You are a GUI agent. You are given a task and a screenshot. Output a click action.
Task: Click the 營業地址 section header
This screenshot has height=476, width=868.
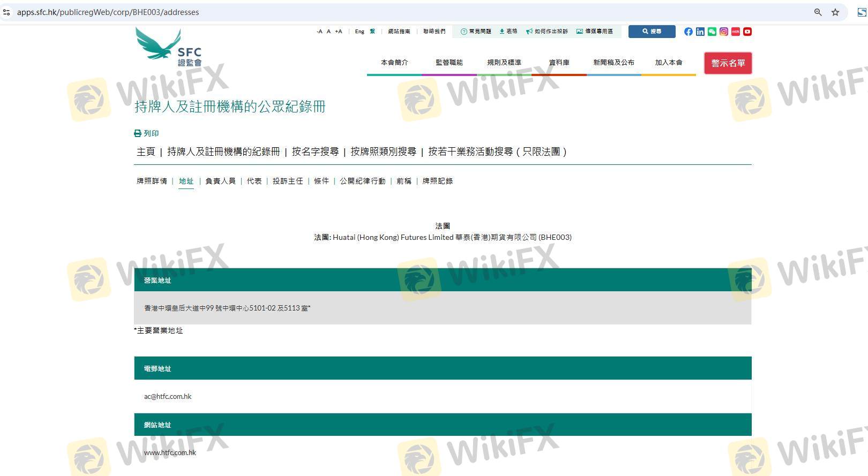click(x=443, y=280)
